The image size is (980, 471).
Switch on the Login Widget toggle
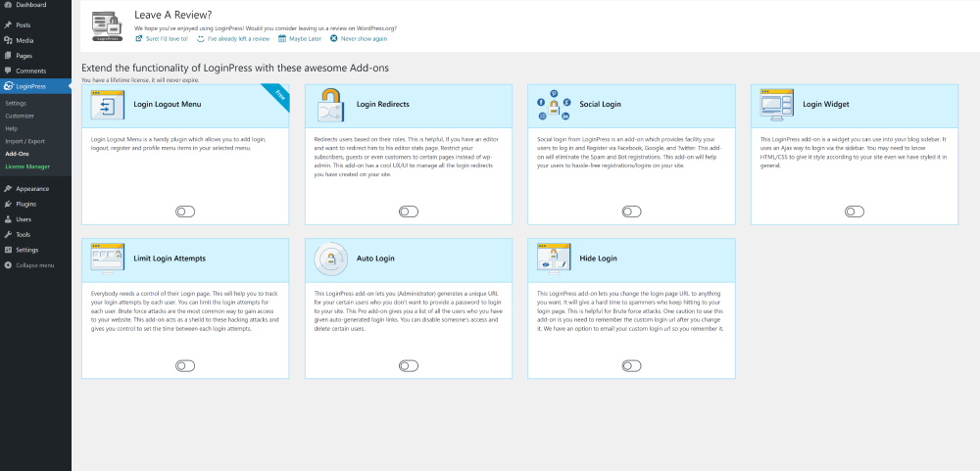tap(855, 212)
